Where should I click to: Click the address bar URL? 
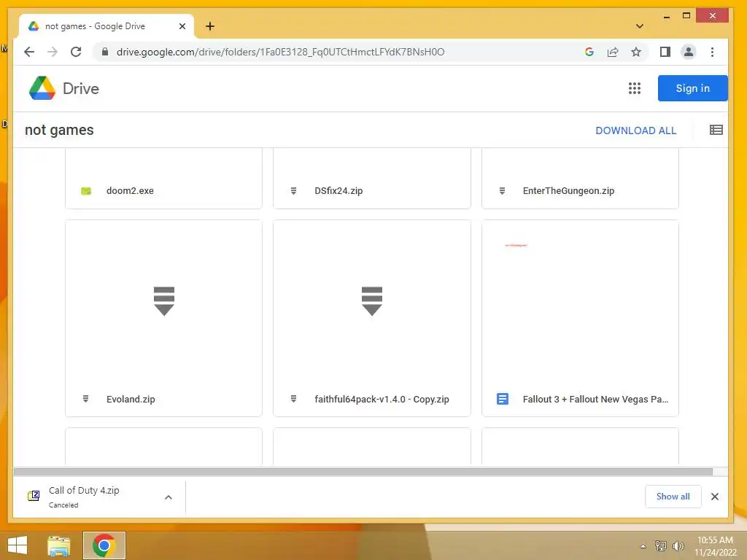pos(281,52)
